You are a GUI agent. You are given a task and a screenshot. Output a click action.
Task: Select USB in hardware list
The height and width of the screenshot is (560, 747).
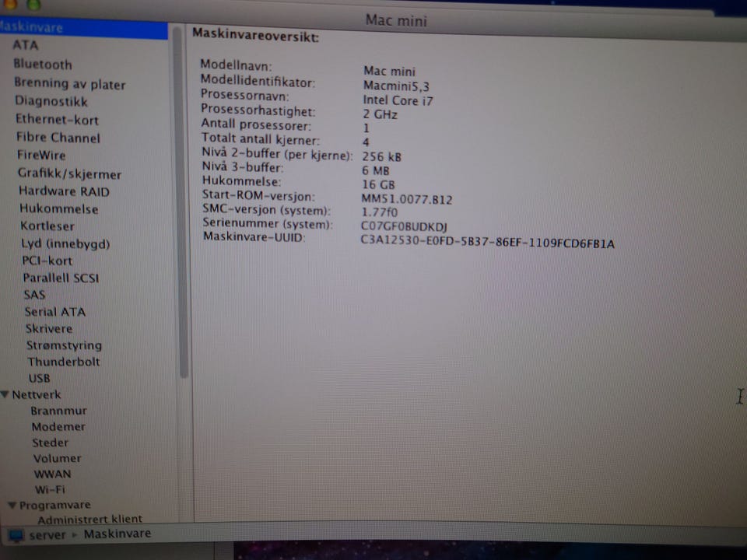(x=40, y=379)
